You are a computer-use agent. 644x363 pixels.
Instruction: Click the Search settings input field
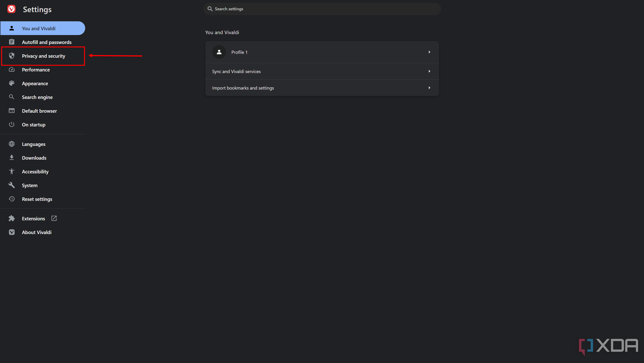[x=322, y=8]
